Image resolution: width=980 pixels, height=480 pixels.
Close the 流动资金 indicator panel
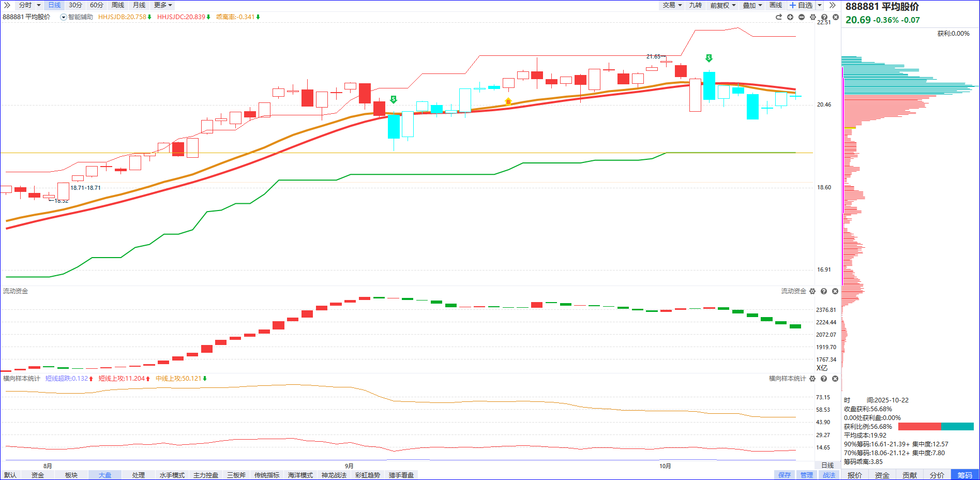[x=835, y=291]
